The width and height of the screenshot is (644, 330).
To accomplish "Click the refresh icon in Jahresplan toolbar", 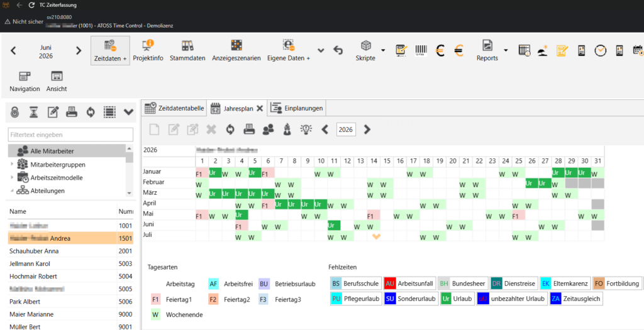I will click(x=230, y=129).
